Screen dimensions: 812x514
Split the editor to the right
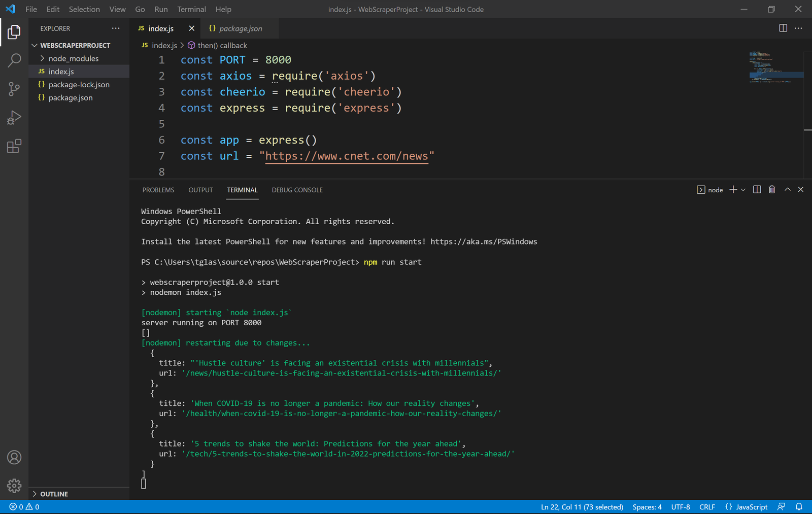783,28
